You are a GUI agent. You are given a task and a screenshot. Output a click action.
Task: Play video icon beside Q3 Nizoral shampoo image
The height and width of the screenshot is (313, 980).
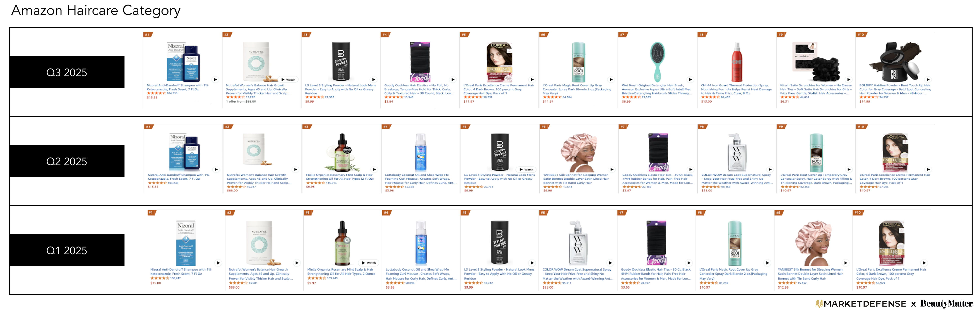click(215, 79)
